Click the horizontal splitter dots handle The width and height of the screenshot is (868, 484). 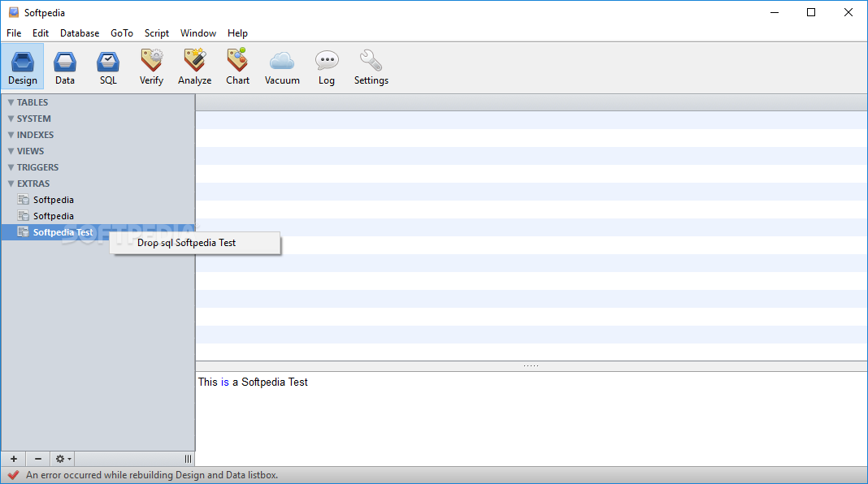click(531, 365)
